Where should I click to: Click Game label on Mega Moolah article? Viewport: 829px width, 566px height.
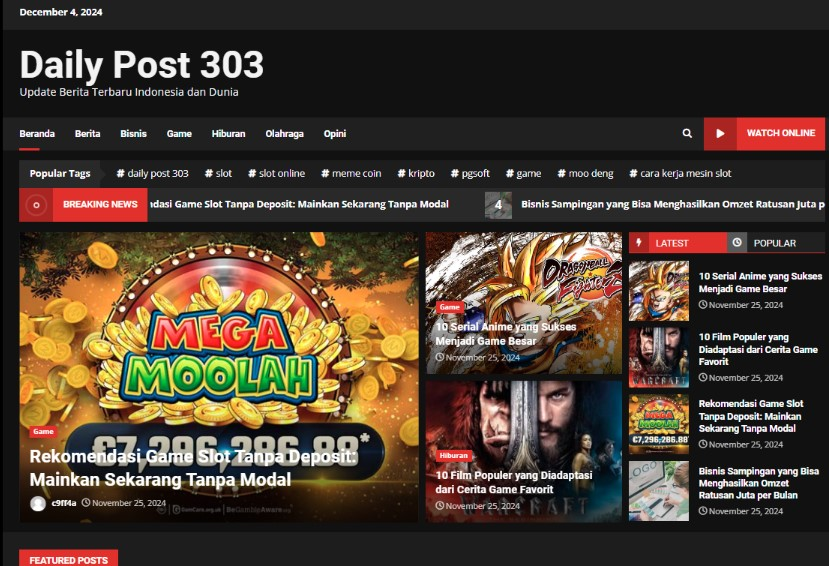(x=43, y=431)
